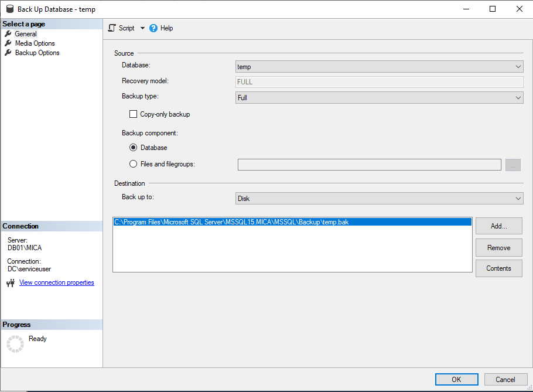This screenshot has height=392, width=533.
Task: Open the Help icon in toolbar
Action: coord(153,28)
